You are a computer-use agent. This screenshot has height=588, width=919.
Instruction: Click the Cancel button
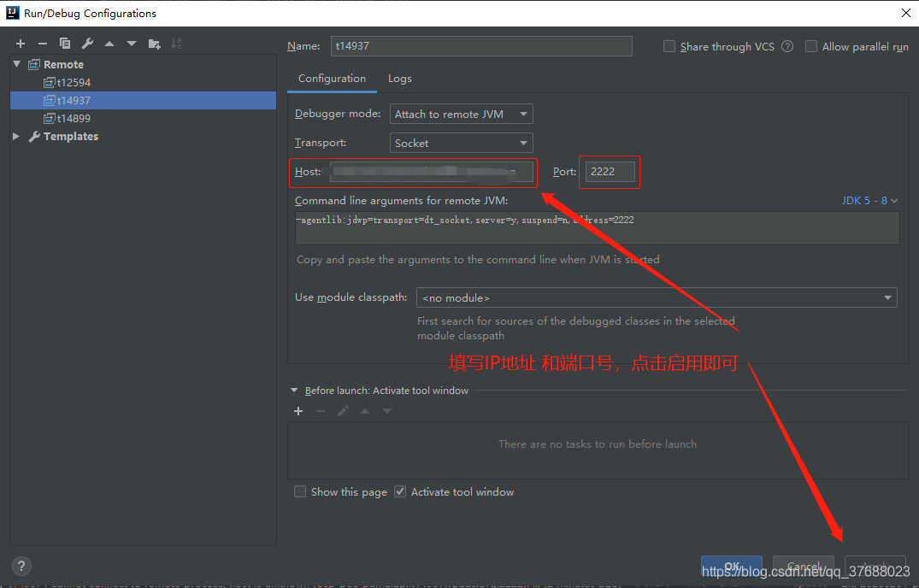click(803, 566)
